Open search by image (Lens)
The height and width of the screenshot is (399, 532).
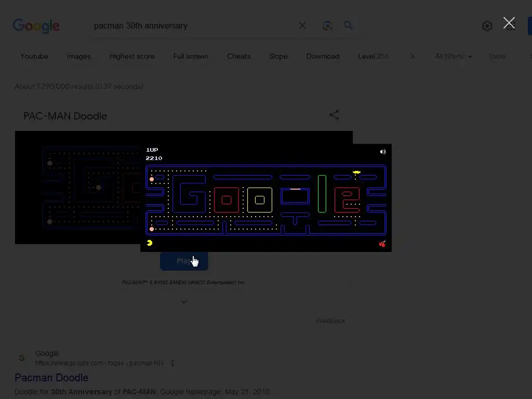[x=327, y=25]
